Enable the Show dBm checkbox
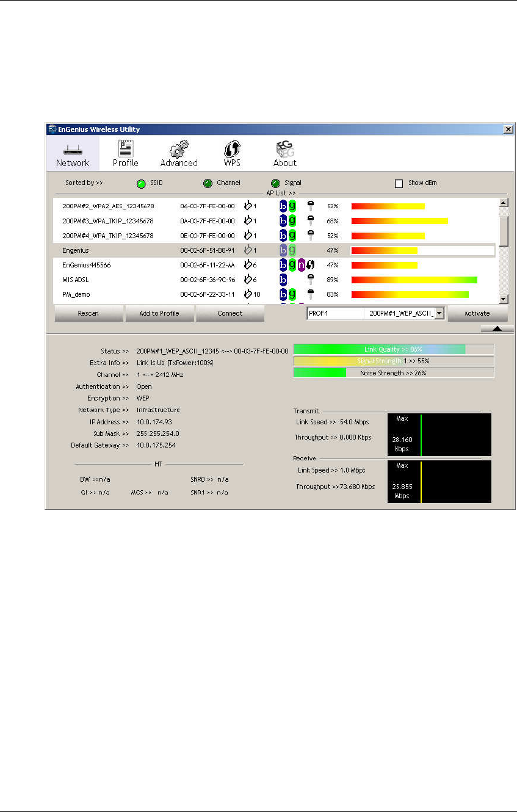517x812 pixels. [x=399, y=183]
